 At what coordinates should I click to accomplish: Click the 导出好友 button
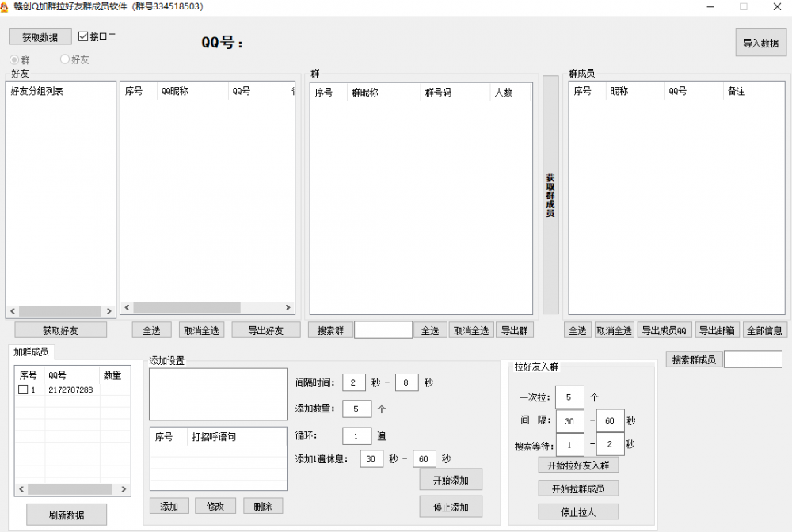(265, 330)
